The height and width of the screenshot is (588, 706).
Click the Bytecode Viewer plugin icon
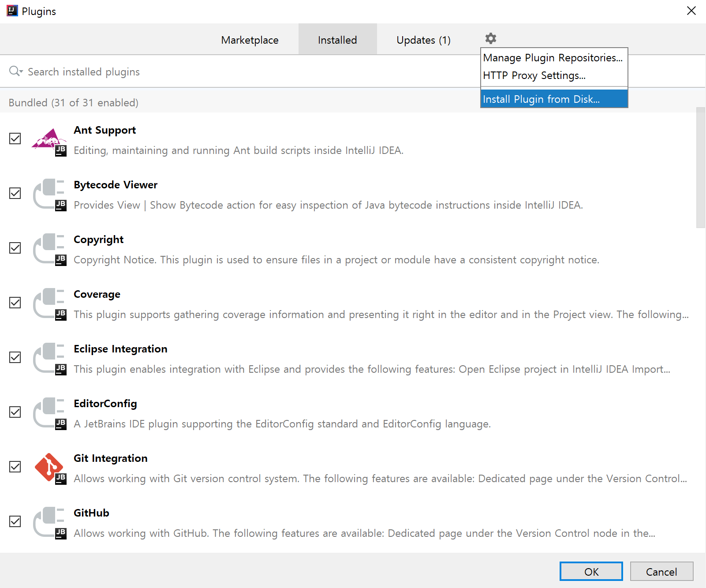[x=49, y=195]
